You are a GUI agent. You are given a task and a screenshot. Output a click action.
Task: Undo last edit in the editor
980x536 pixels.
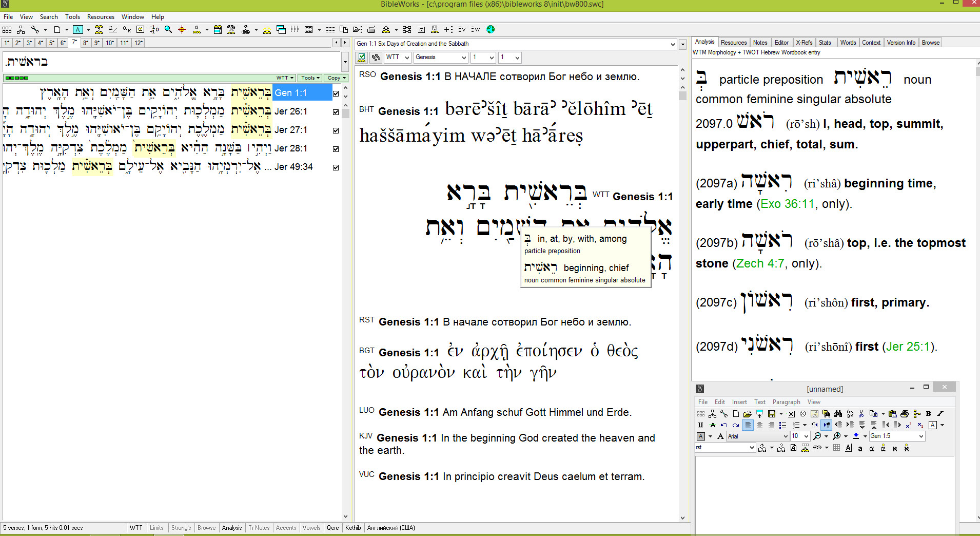point(724,425)
